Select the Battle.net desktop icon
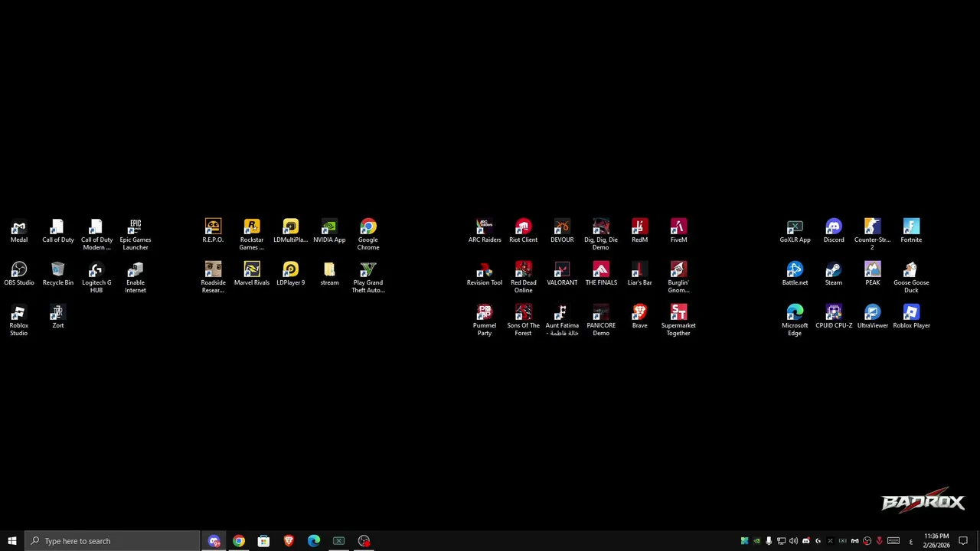The height and width of the screenshot is (551, 980). pyautogui.click(x=795, y=275)
